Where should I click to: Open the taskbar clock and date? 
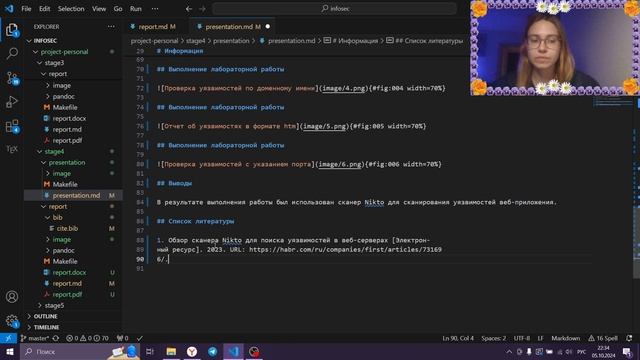point(603,352)
